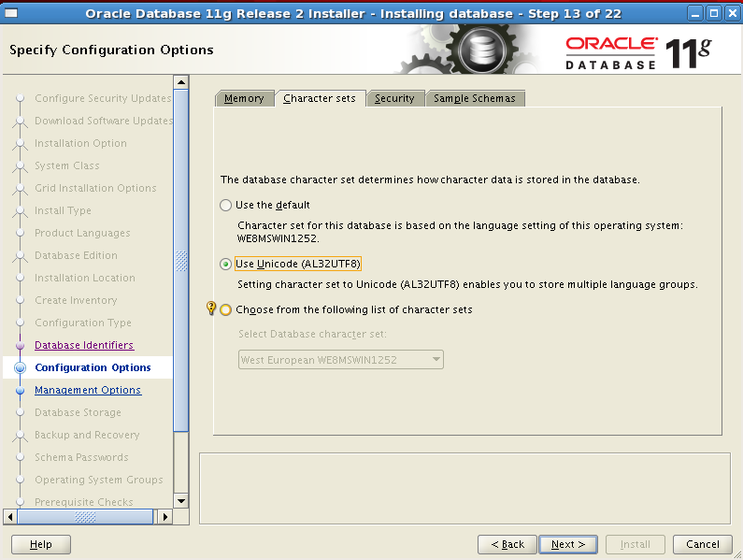Proceed with the Next button

(568, 544)
